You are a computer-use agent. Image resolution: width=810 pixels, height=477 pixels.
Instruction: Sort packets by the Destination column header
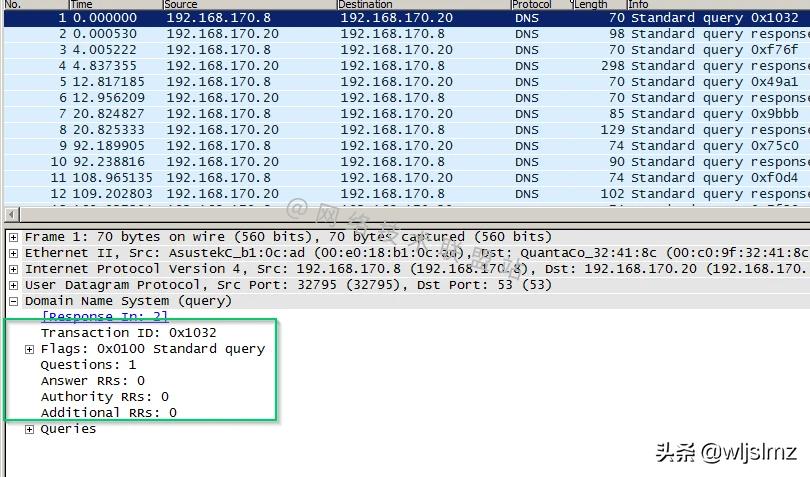423,5
